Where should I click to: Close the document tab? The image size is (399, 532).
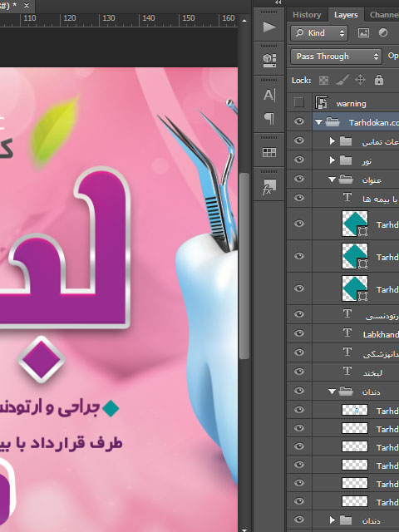click(x=27, y=6)
